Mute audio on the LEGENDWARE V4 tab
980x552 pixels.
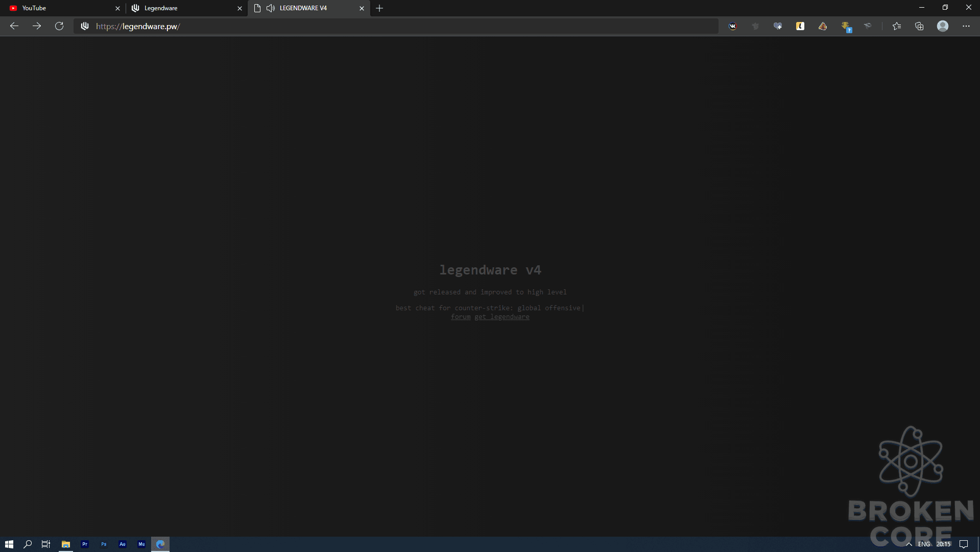271,8
